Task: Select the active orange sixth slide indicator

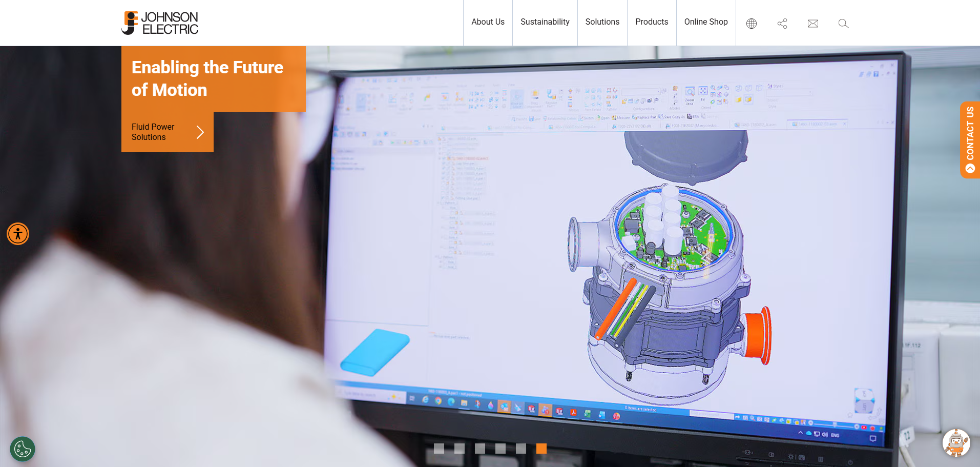Action: (541, 449)
